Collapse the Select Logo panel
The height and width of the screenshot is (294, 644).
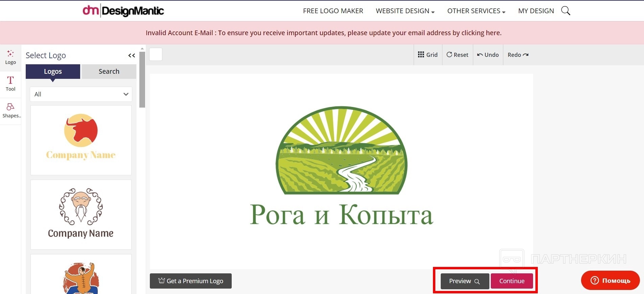132,55
